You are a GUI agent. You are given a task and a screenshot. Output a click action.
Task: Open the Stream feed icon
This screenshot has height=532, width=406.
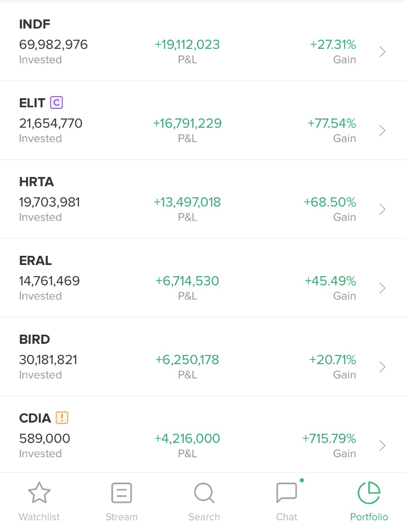coord(122,493)
